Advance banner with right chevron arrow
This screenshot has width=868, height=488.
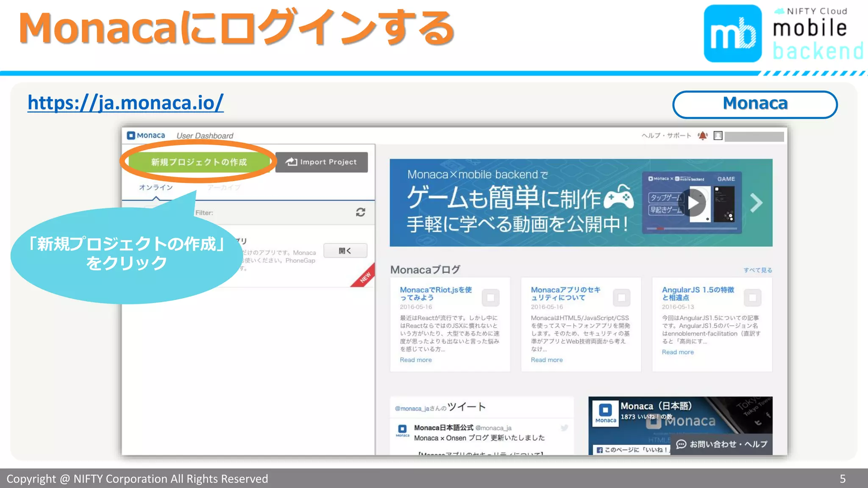(756, 202)
